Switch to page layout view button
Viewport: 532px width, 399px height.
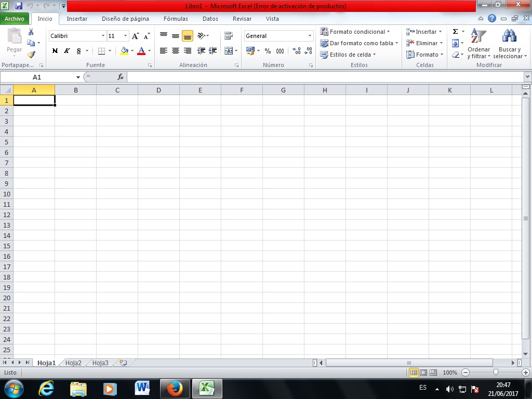(423, 373)
